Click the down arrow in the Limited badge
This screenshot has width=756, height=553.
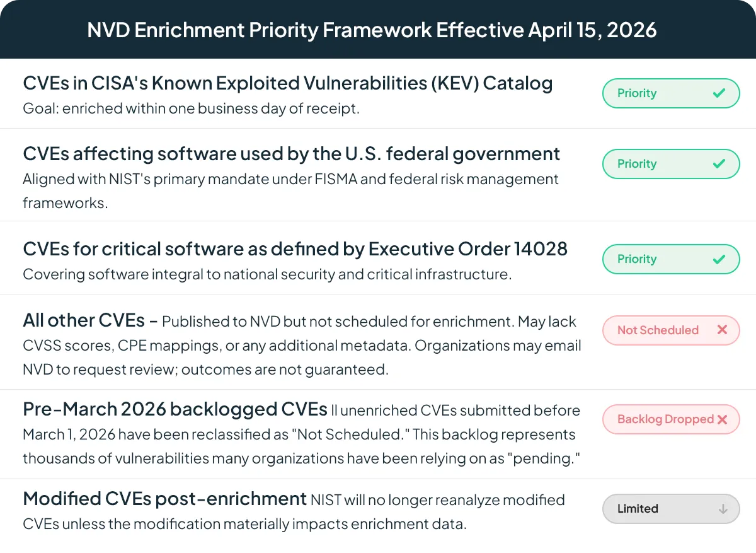tap(723, 509)
